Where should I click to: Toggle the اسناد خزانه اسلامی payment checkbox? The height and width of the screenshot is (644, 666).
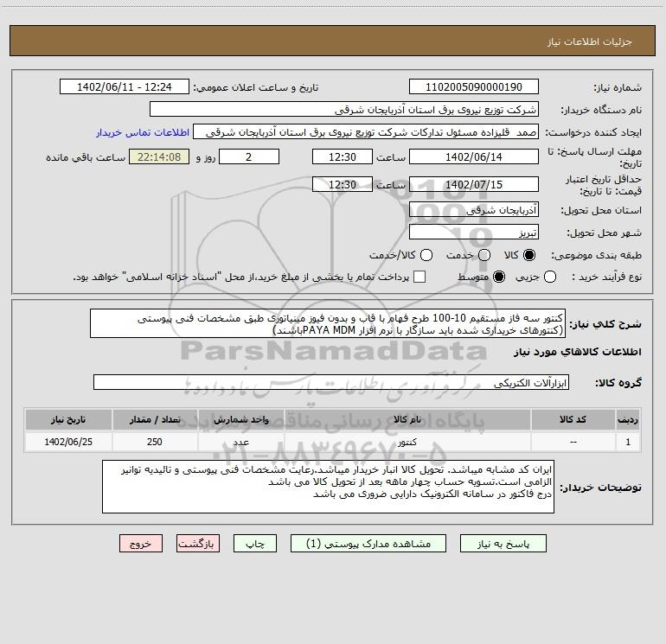coord(419,277)
